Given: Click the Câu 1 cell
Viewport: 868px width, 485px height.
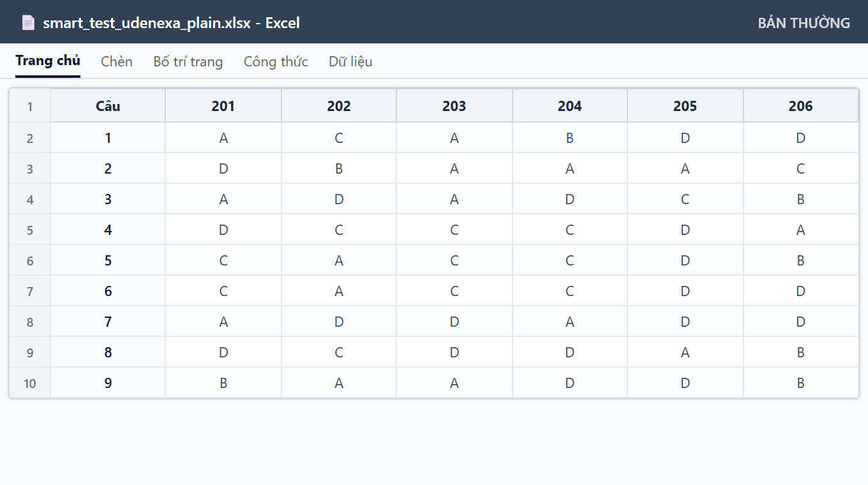Looking at the screenshot, I should coord(108,138).
